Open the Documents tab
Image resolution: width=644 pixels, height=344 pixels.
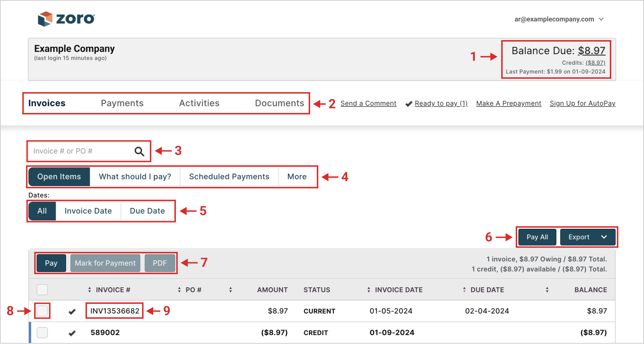point(279,103)
